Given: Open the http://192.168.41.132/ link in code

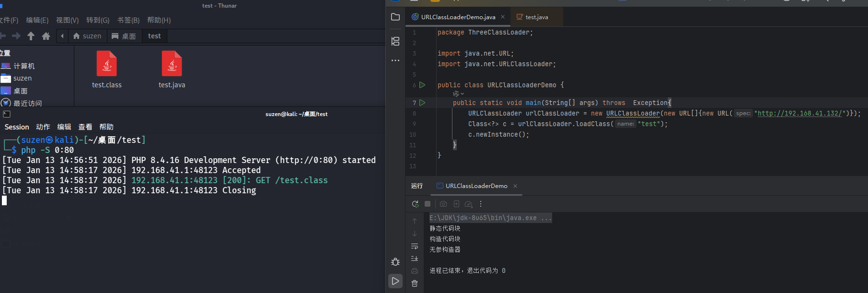Looking at the screenshot, I should [799, 113].
